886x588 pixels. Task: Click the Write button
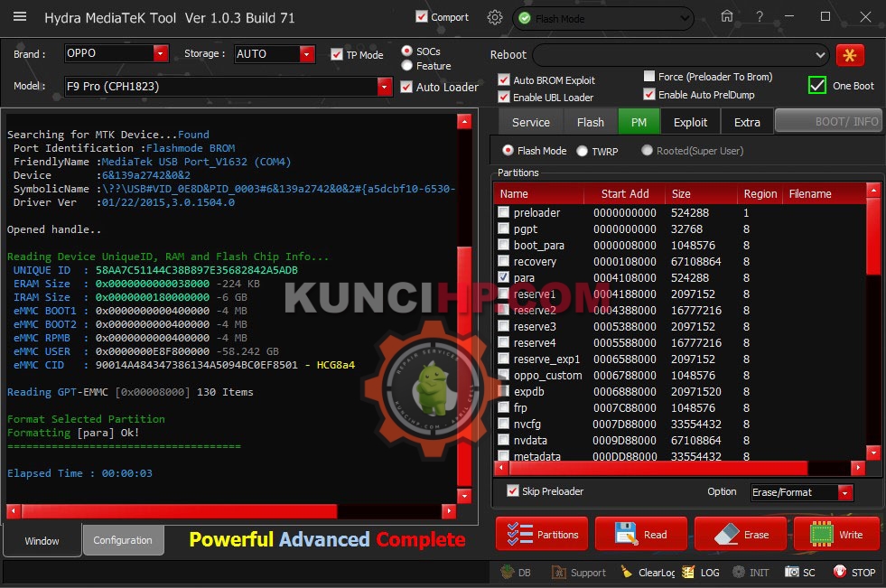[837, 534]
